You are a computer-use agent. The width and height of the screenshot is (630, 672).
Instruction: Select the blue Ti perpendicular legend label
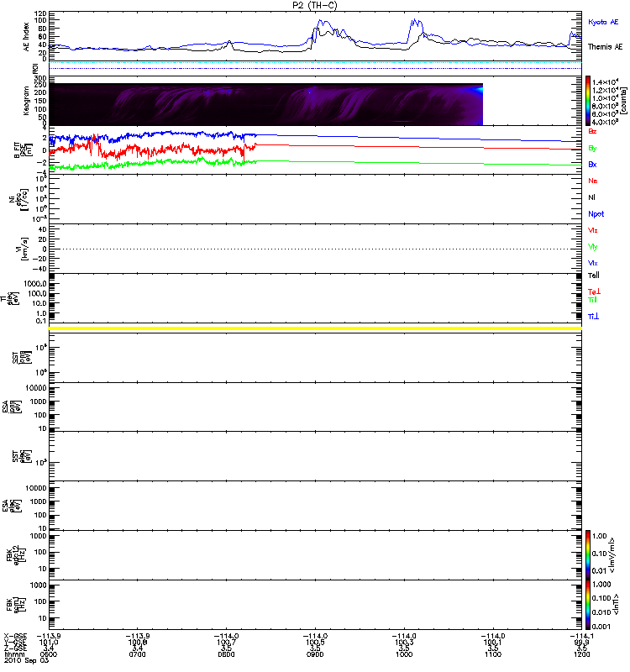(593, 317)
